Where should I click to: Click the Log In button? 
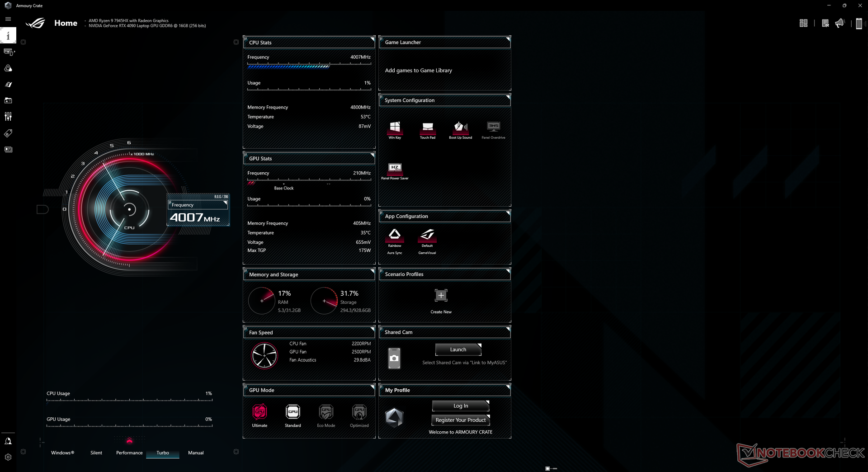pyautogui.click(x=461, y=406)
